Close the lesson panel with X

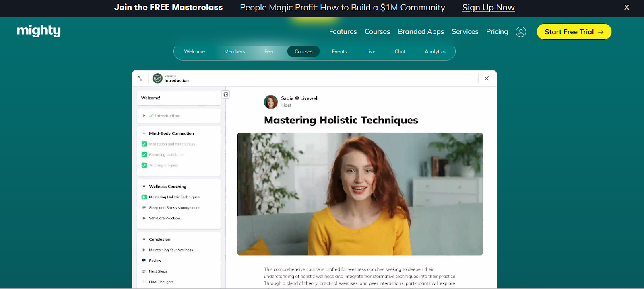tap(487, 78)
